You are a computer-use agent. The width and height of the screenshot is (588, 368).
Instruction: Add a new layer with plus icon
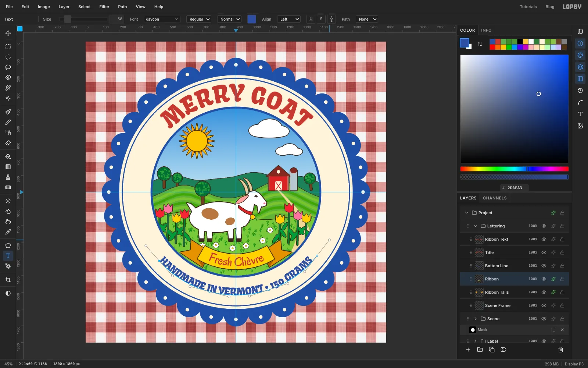pyautogui.click(x=468, y=350)
